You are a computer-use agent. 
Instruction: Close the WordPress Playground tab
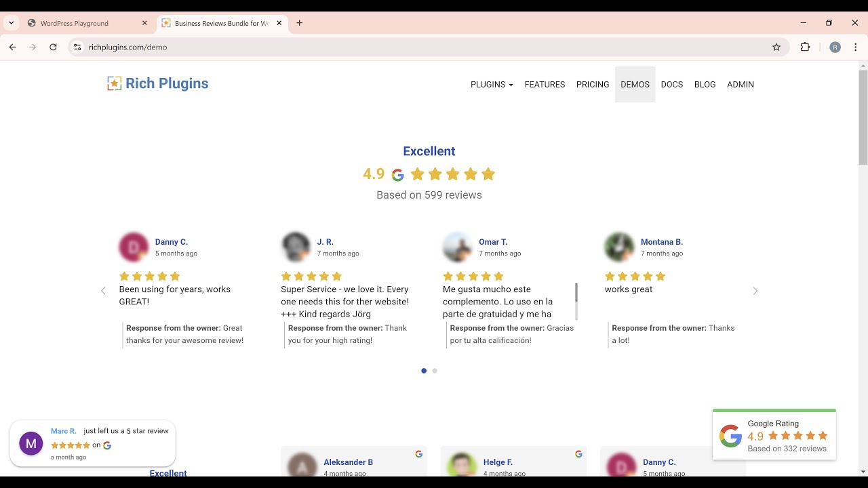pyautogui.click(x=144, y=23)
